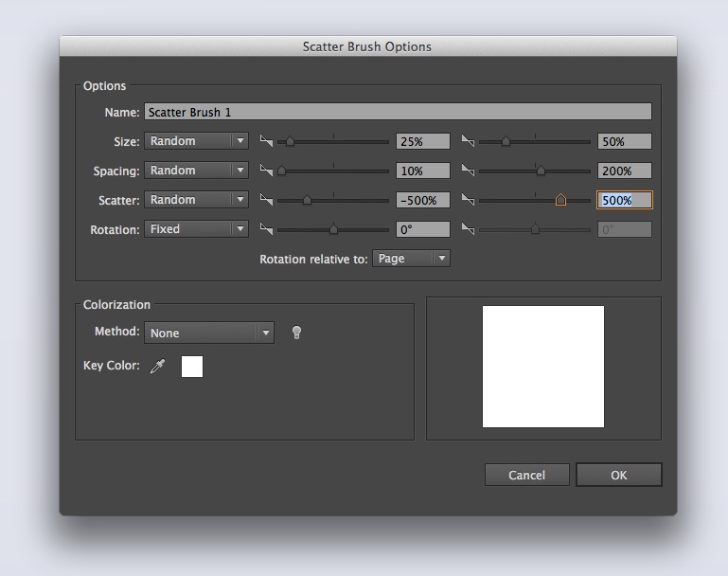
Task: Click the Size maximum slider icon
Action: click(468, 141)
